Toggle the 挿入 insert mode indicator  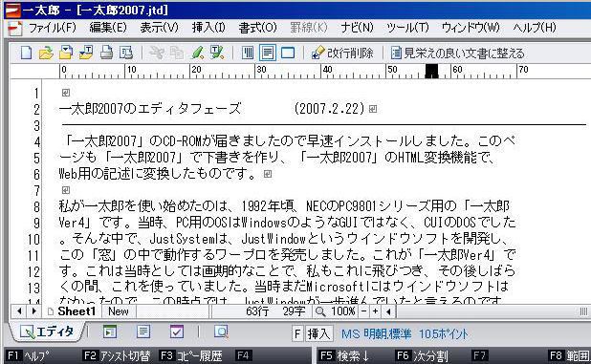[318, 333]
